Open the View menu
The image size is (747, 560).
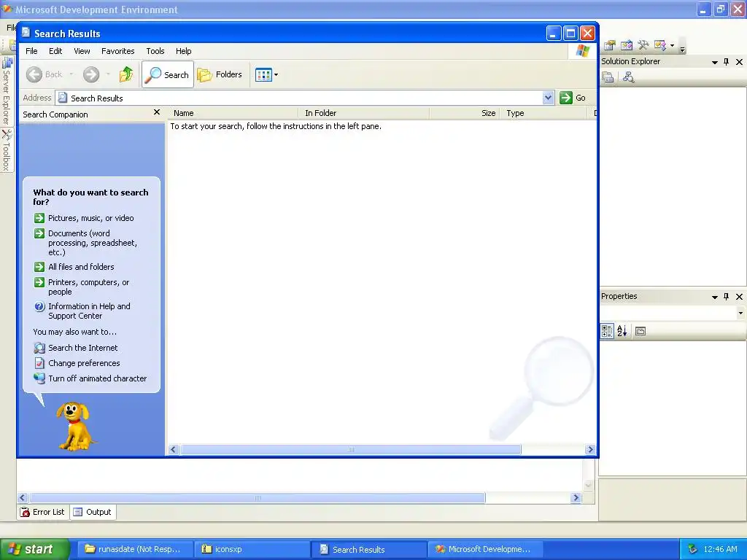pyautogui.click(x=82, y=51)
